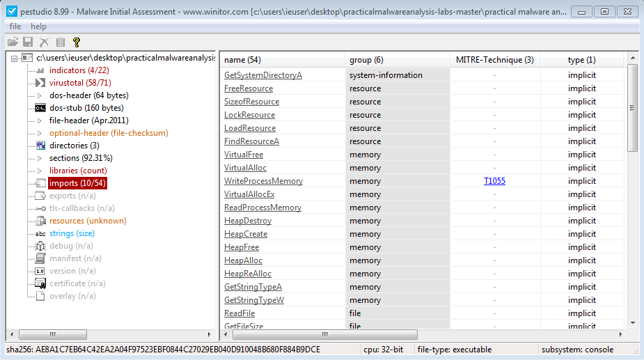The height and width of the screenshot is (360, 644).
Task: Open the file menu
Action: tap(15, 26)
